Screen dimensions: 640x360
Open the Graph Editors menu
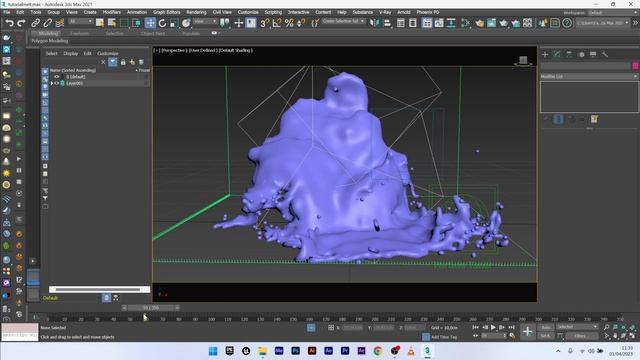[167, 12]
